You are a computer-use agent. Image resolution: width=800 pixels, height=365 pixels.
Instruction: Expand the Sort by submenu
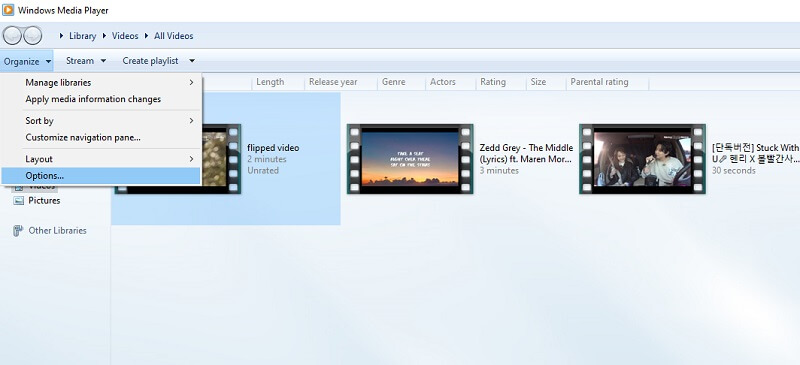(x=101, y=121)
